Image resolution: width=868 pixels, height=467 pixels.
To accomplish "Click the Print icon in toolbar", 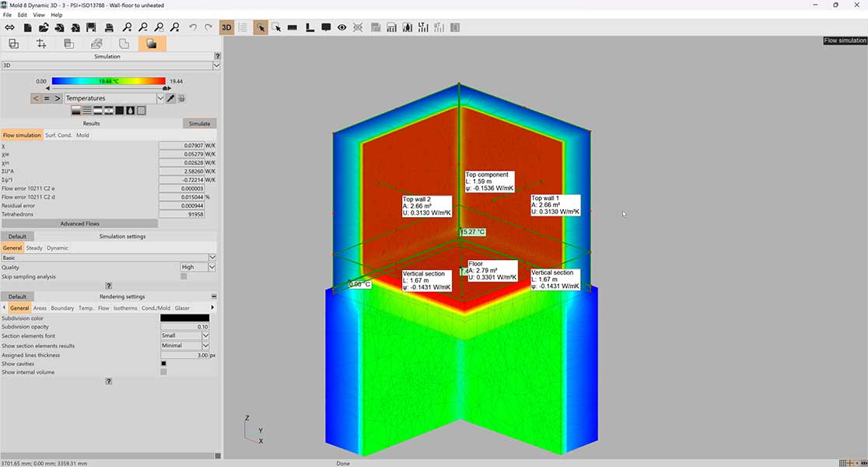I will tap(109, 27).
